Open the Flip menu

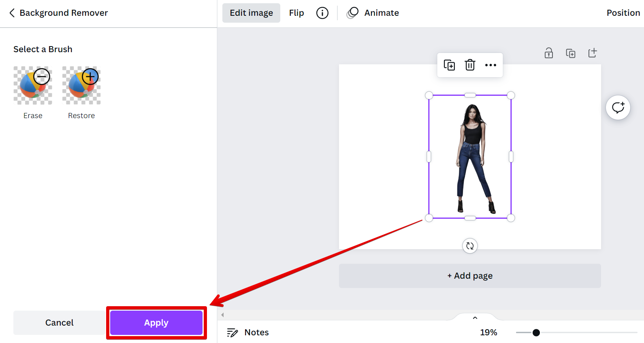tap(296, 13)
